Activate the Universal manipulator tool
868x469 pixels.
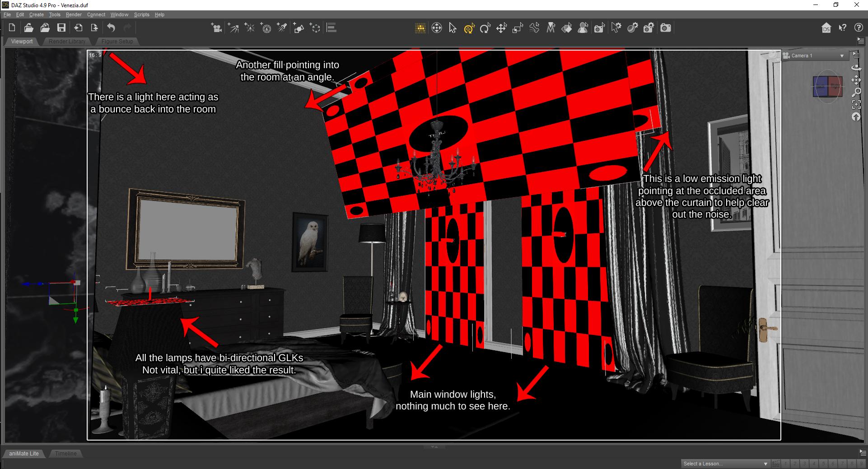437,28
